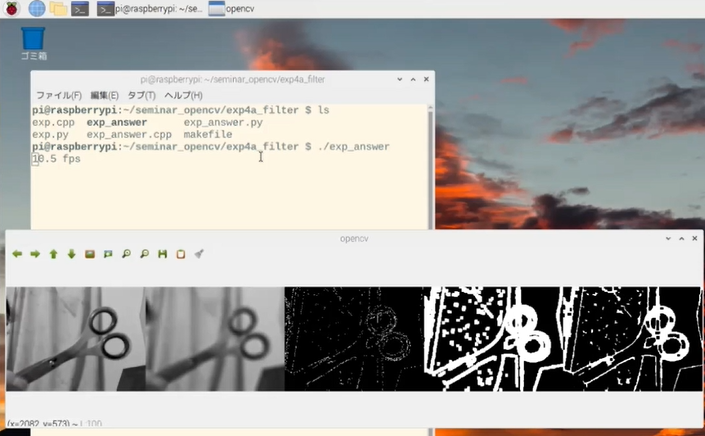Open the 編集(E) menu in terminal
This screenshot has width=705, height=436.
(104, 95)
